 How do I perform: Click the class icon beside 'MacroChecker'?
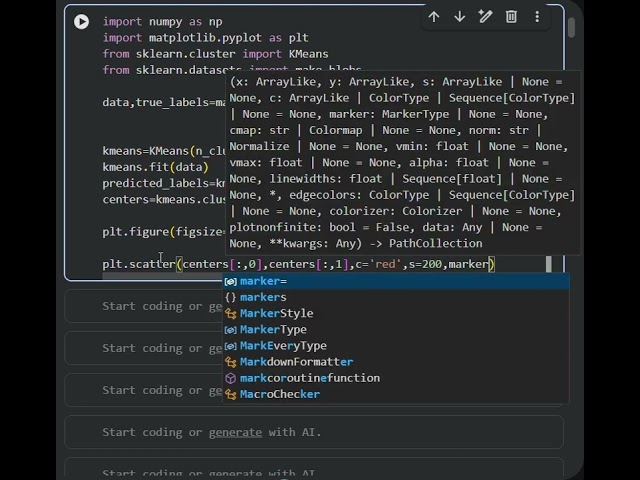click(231, 394)
